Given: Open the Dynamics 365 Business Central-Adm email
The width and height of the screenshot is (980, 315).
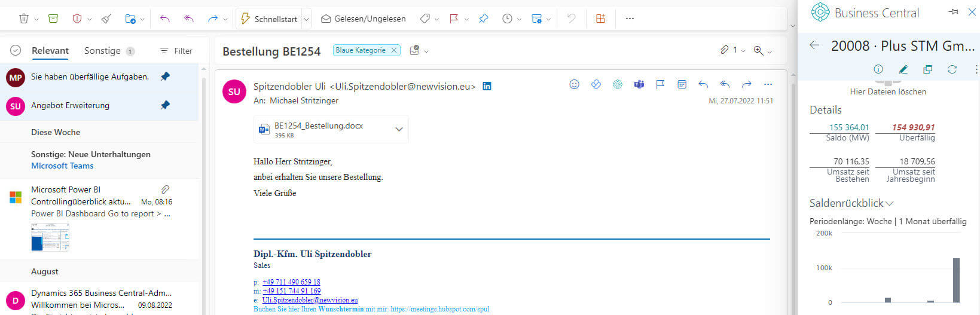Looking at the screenshot, I should pyautogui.click(x=99, y=299).
